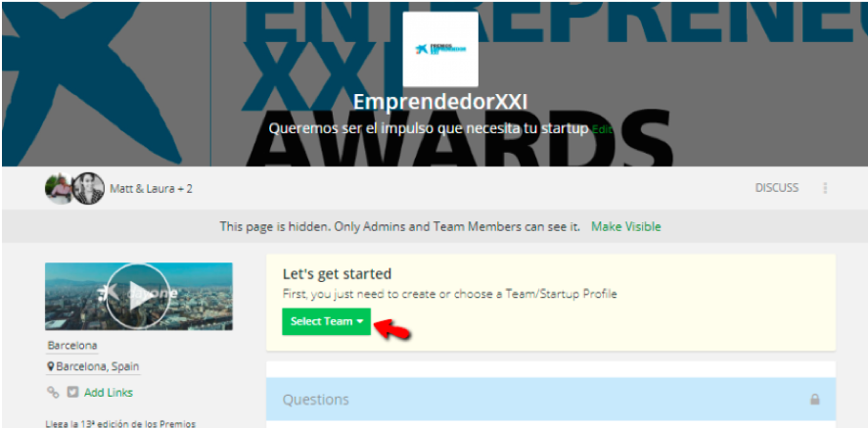Click the Let's get started heading
Screen dimensions: 868x428
click(337, 273)
